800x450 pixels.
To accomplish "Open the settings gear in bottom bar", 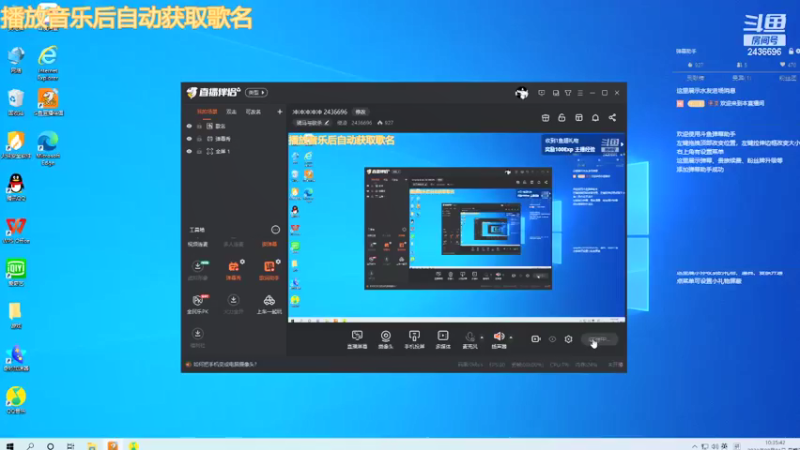I will point(568,339).
